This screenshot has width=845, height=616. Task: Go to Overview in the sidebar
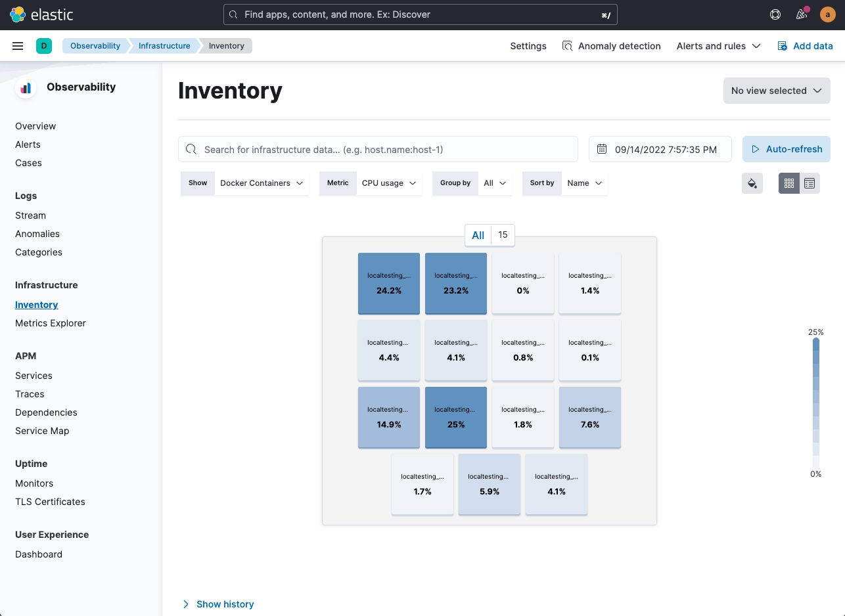(x=35, y=126)
